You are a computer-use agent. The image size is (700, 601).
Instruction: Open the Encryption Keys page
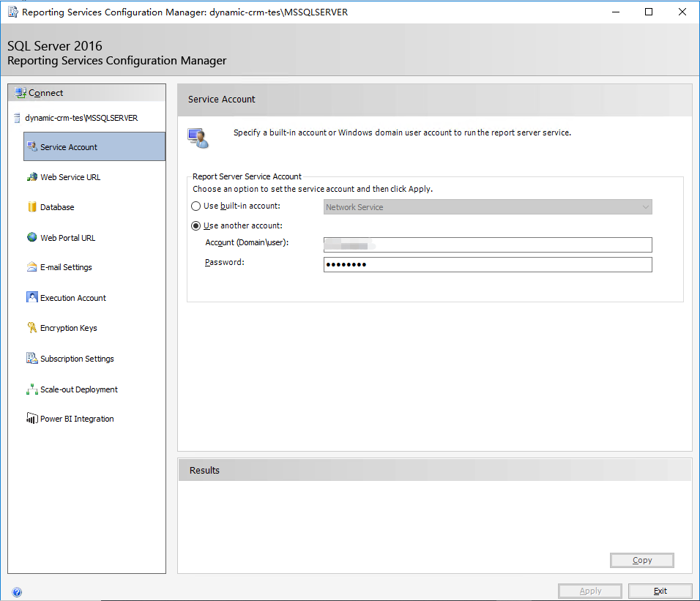pyautogui.click(x=69, y=328)
